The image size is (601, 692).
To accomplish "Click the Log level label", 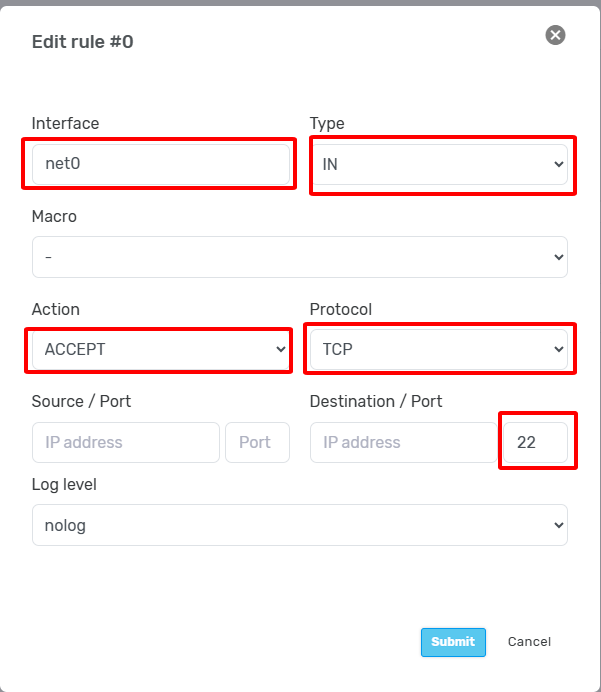I will tap(64, 484).
